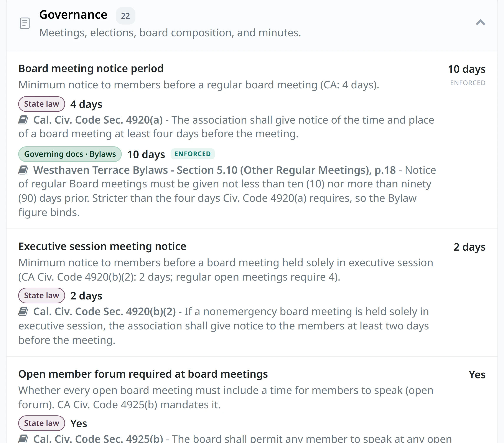The width and height of the screenshot is (504, 443).
Task: Select the Governance section heading
Action: point(73,15)
